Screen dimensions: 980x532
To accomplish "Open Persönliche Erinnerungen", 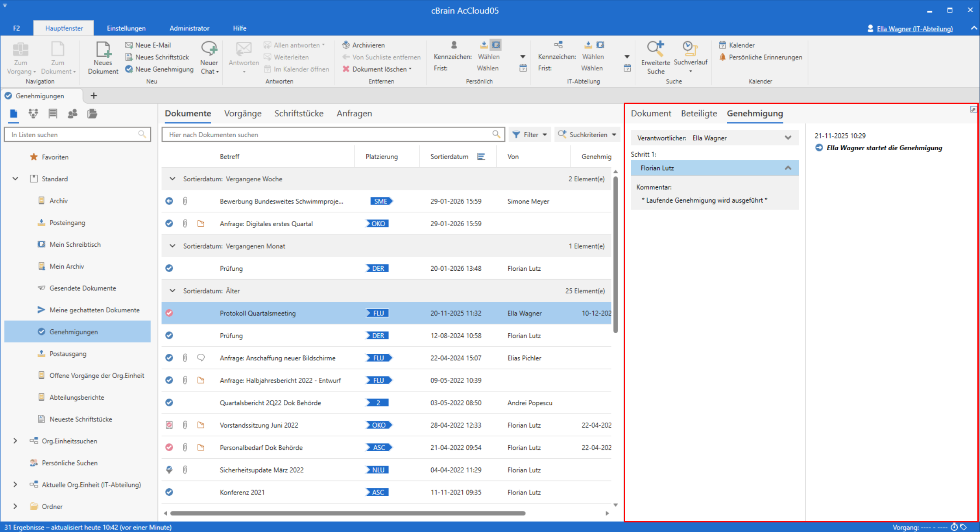I will click(x=760, y=57).
